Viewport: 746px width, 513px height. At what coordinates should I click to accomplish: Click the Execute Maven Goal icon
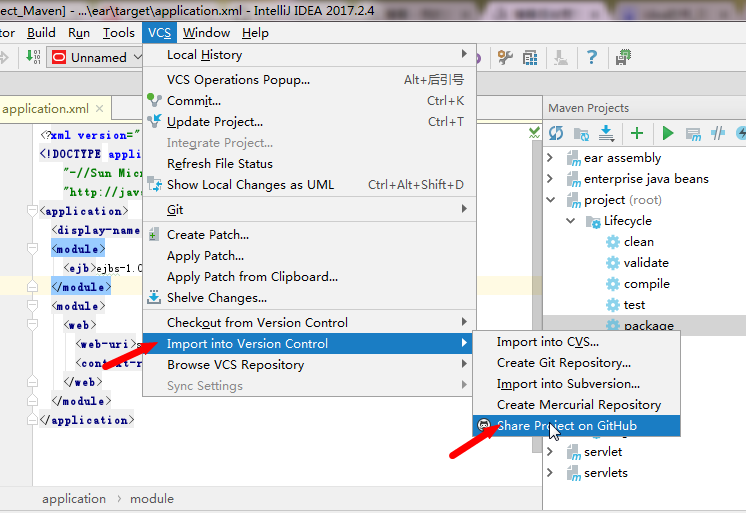pos(693,134)
